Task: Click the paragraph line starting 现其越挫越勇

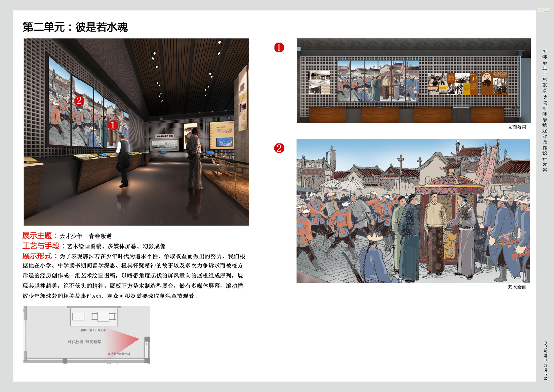Action: point(133,286)
